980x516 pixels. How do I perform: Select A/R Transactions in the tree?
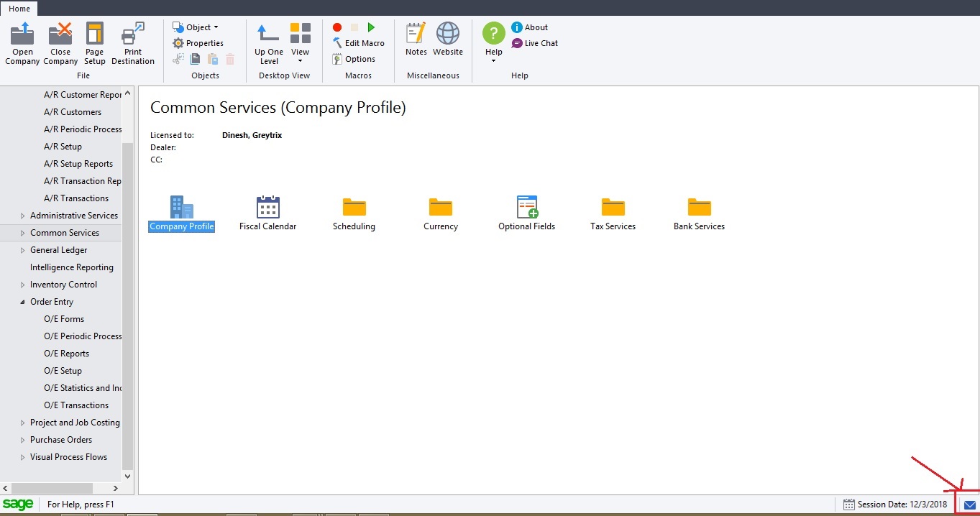[x=76, y=198]
